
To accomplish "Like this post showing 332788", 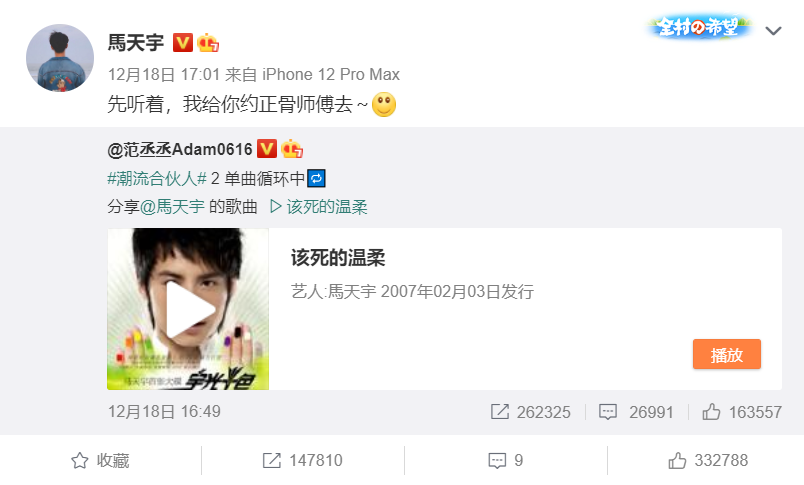I will click(x=708, y=460).
